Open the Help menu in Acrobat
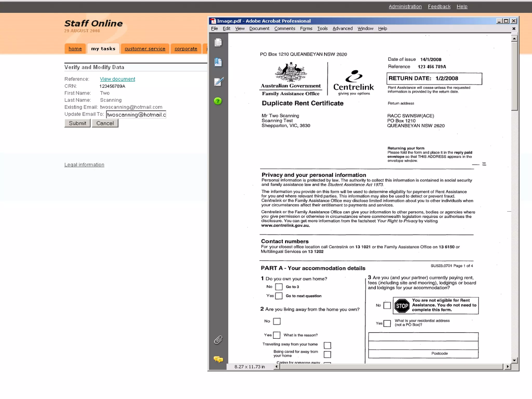The height and width of the screenshot is (399, 532). [x=383, y=29]
